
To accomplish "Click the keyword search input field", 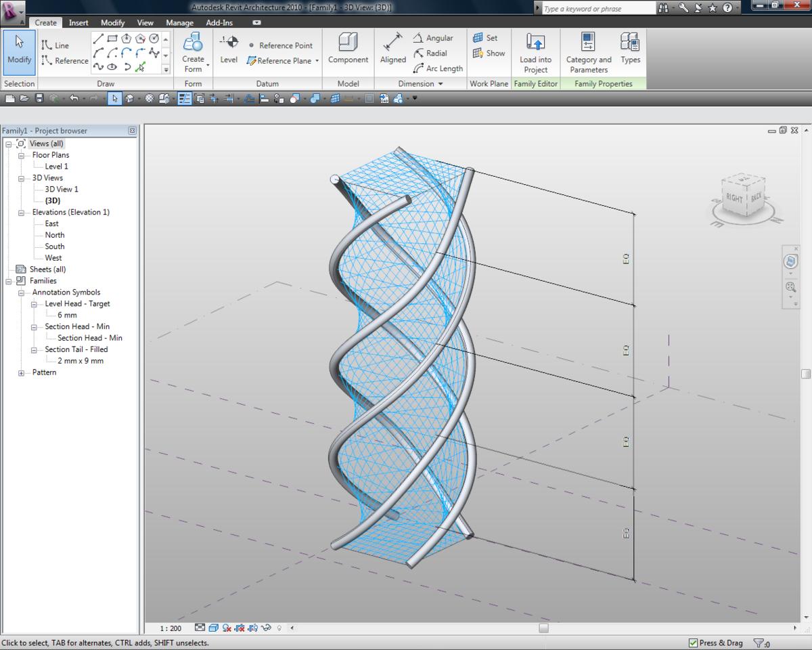I will click(x=597, y=9).
